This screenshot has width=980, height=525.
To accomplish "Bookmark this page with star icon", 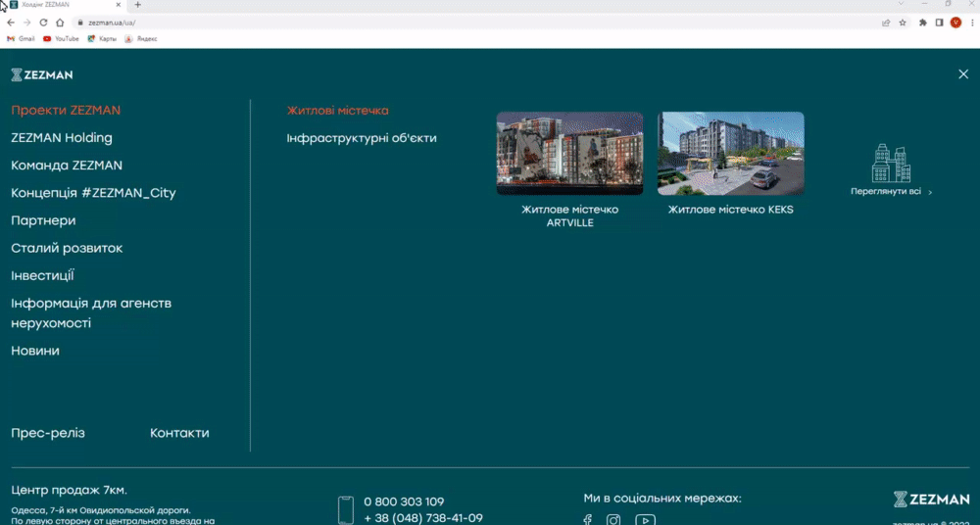I will [903, 23].
